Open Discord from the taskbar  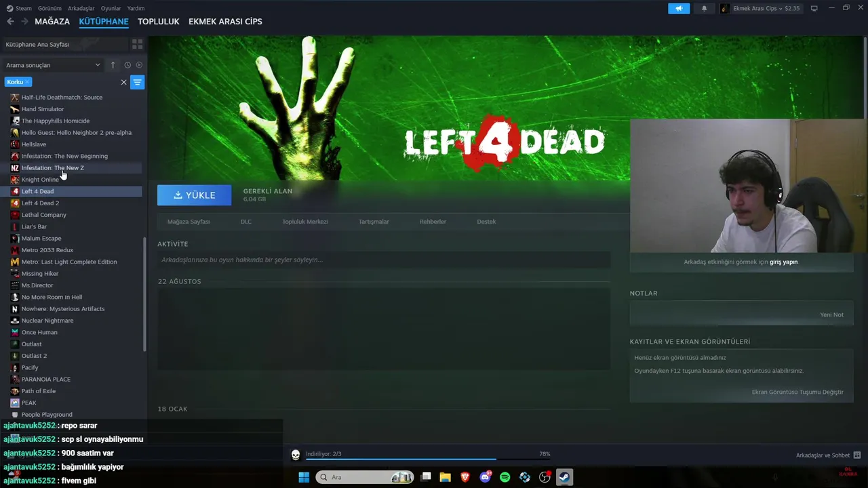(486, 477)
